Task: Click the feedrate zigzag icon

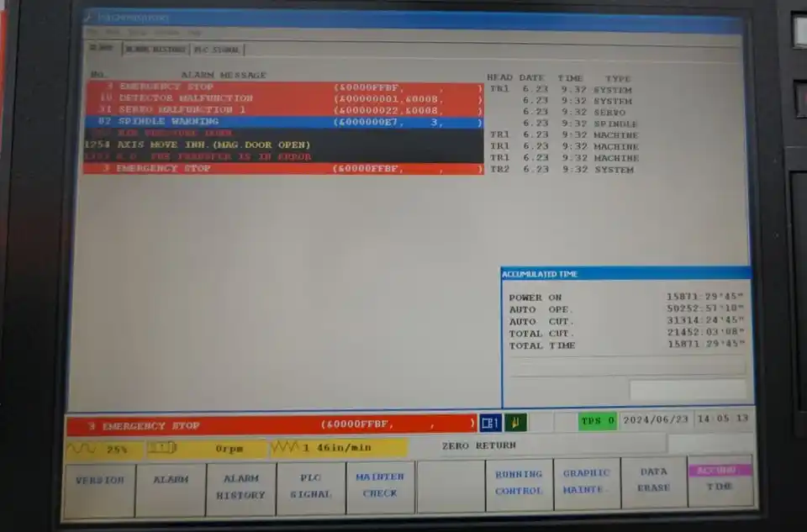Action: pos(285,448)
